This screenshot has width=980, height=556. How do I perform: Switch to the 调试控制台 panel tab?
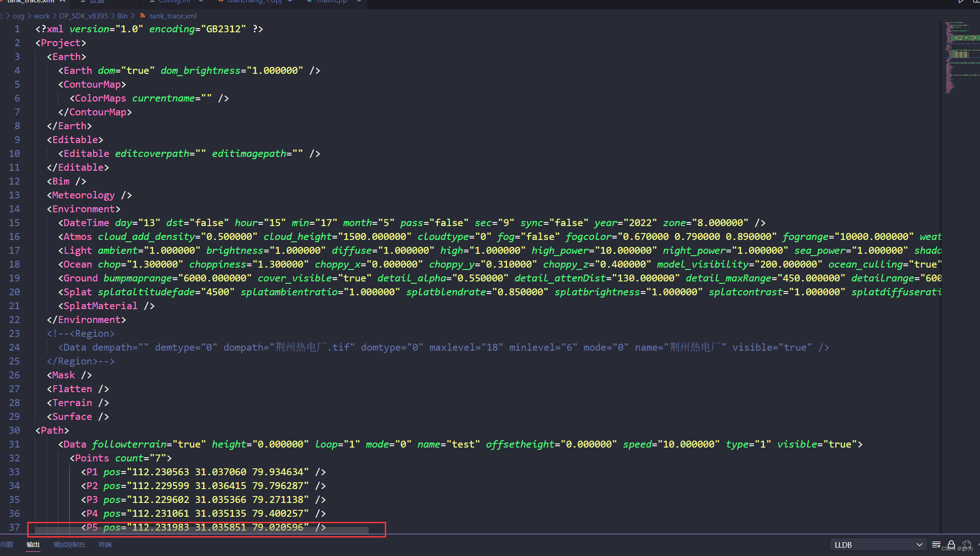(x=69, y=544)
